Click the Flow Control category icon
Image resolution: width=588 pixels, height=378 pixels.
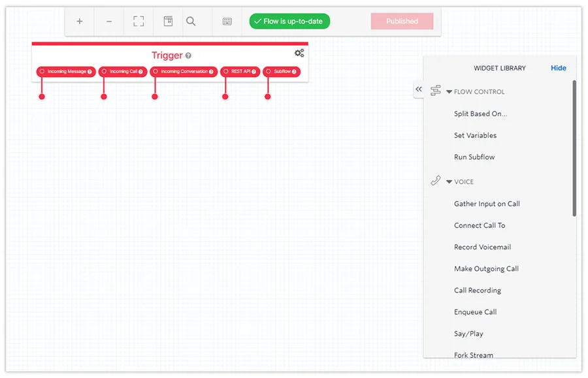pos(435,91)
